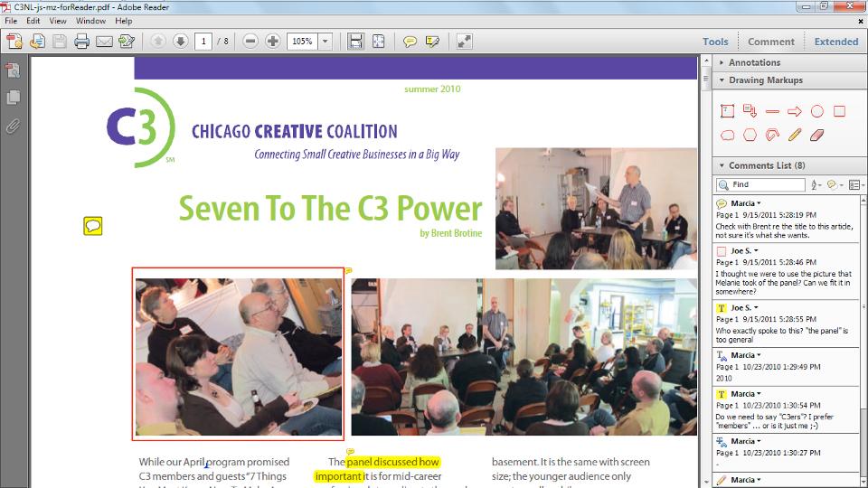This screenshot has height=488, width=868.
Task: Open dropdown beside Joe S. picture comment
Action: pyautogui.click(x=756, y=251)
